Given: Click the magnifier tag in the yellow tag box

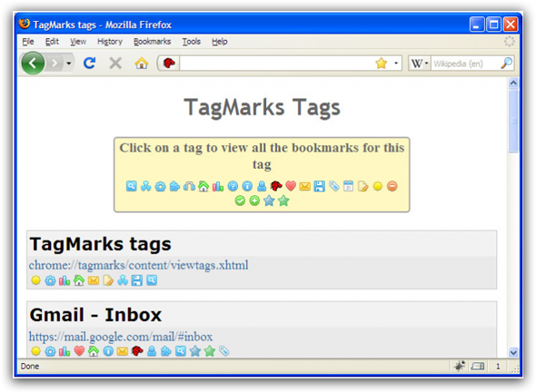Looking at the screenshot, I should click(x=132, y=186).
